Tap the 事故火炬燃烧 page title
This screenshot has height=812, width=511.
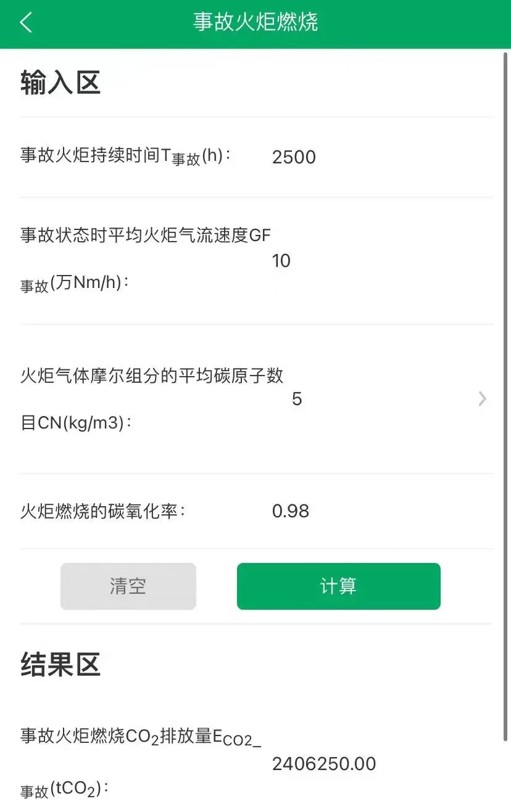pyautogui.click(x=255, y=22)
